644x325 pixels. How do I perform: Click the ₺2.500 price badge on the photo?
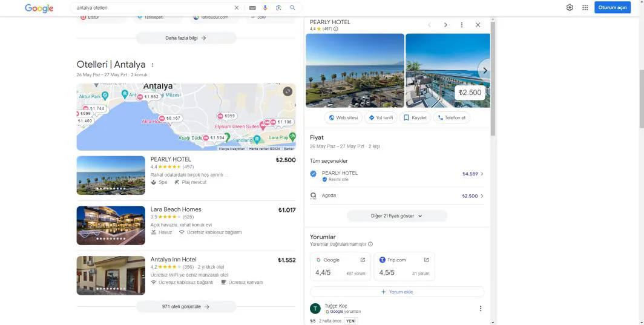pyautogui.click(x=470, y=93)
